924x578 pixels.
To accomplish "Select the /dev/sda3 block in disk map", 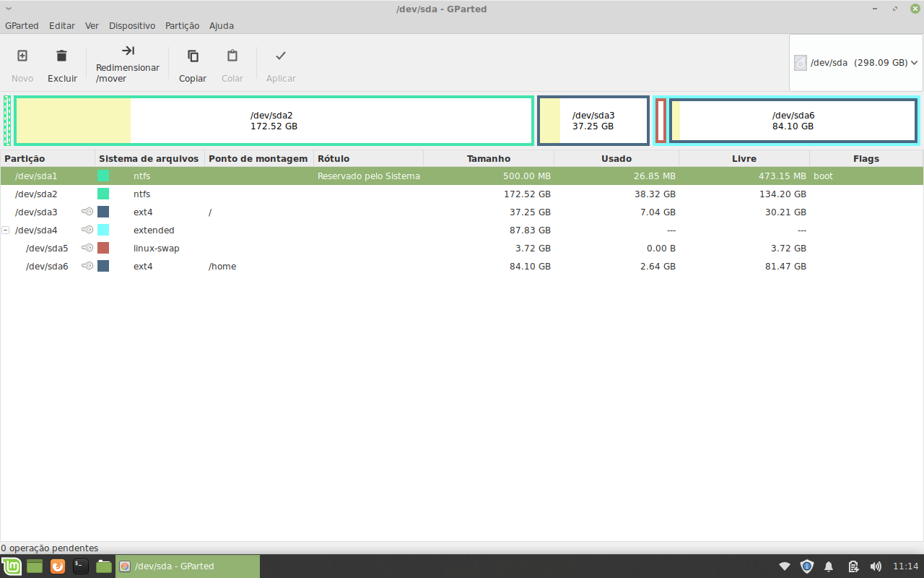I will coord(593,121).
